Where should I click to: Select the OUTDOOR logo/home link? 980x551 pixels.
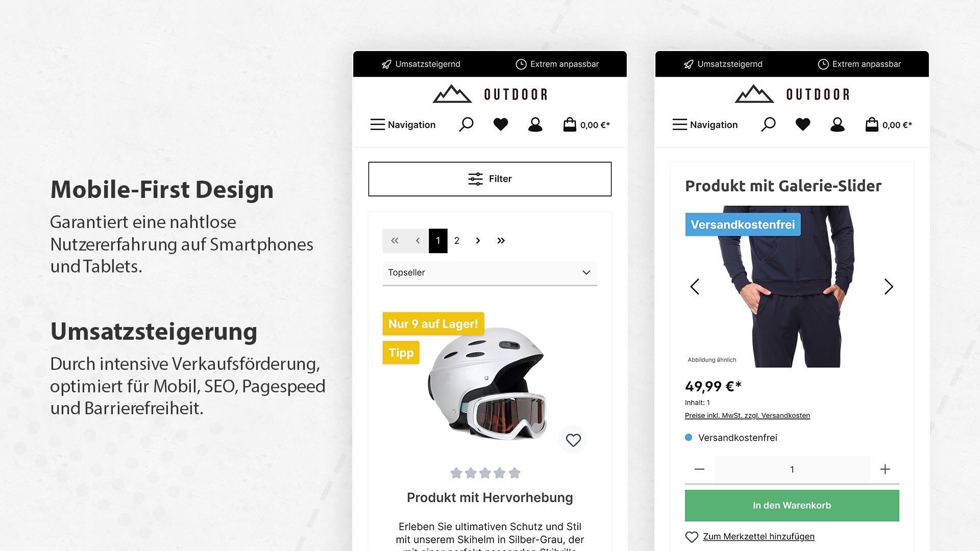click(x=489, y=94)
